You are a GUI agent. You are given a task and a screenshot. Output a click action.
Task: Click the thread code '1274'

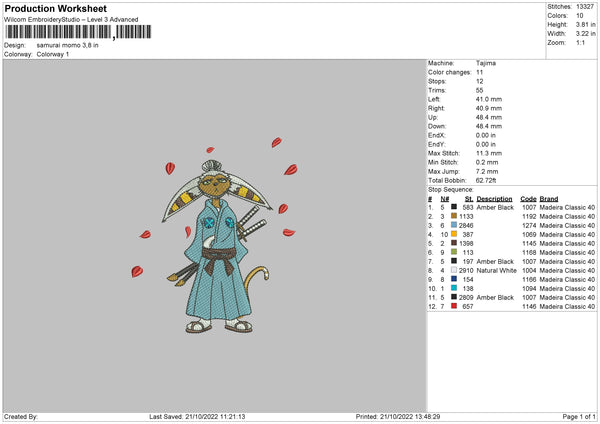click(x=529, y=225)
